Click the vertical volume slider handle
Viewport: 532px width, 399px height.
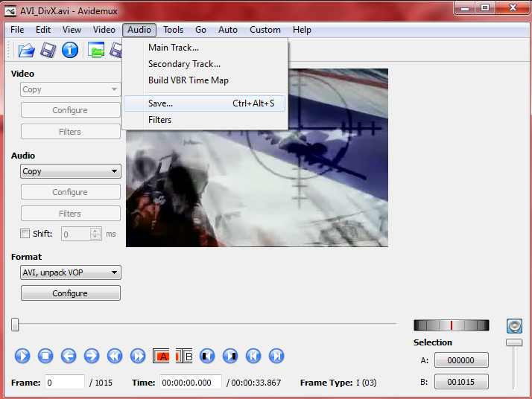pyautogui.click(x=514, y=342)
